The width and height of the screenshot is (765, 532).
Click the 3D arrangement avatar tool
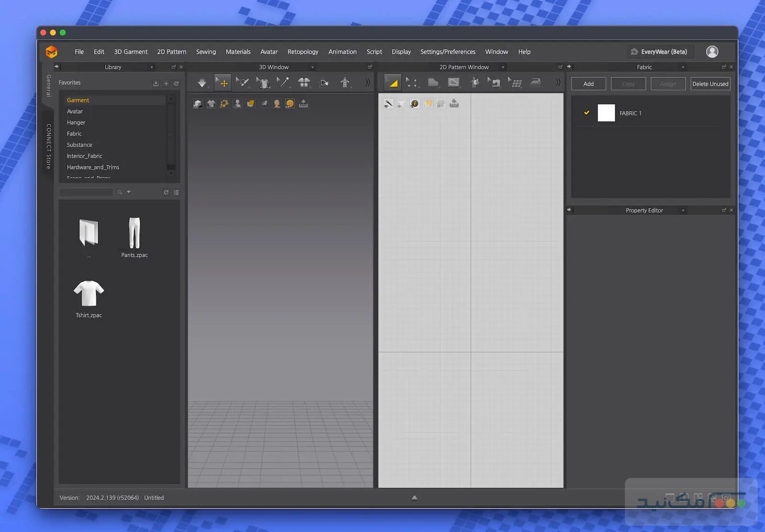pos(345,83)
